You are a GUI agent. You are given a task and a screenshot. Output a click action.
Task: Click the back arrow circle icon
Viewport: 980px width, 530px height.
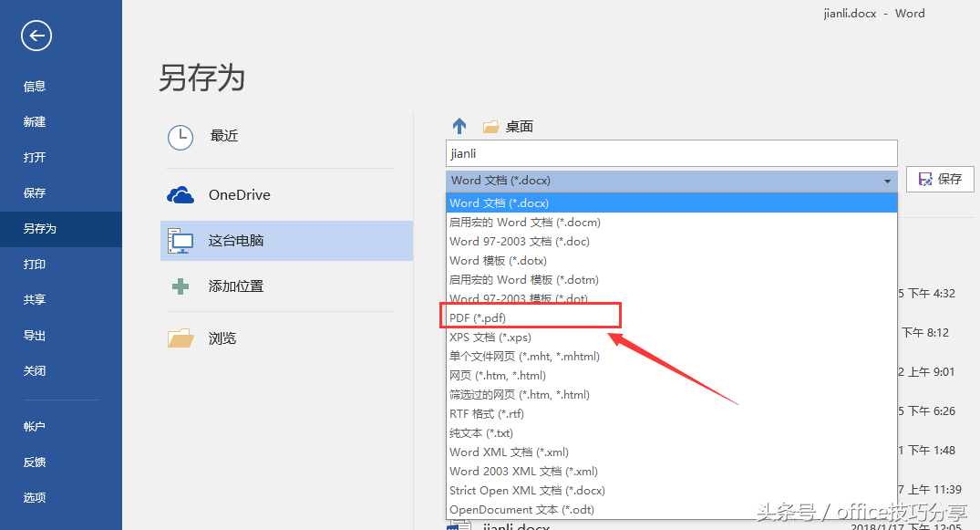click(x=36, y=36)
